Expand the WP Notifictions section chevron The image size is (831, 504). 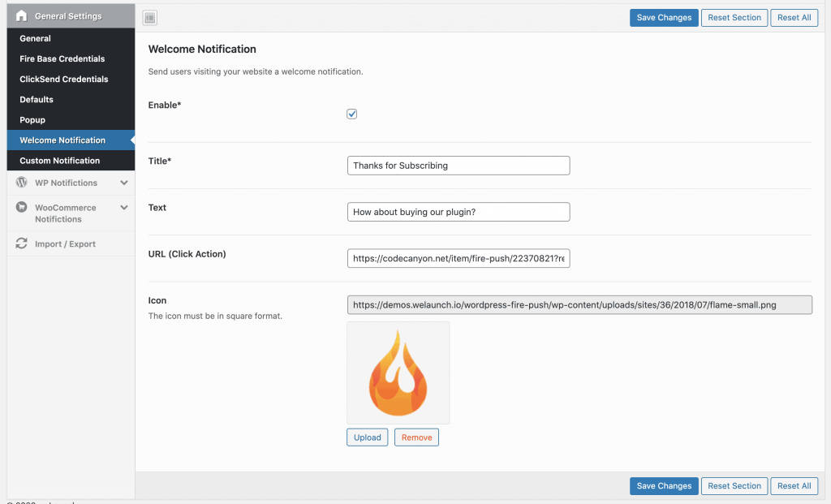(123, 183)
